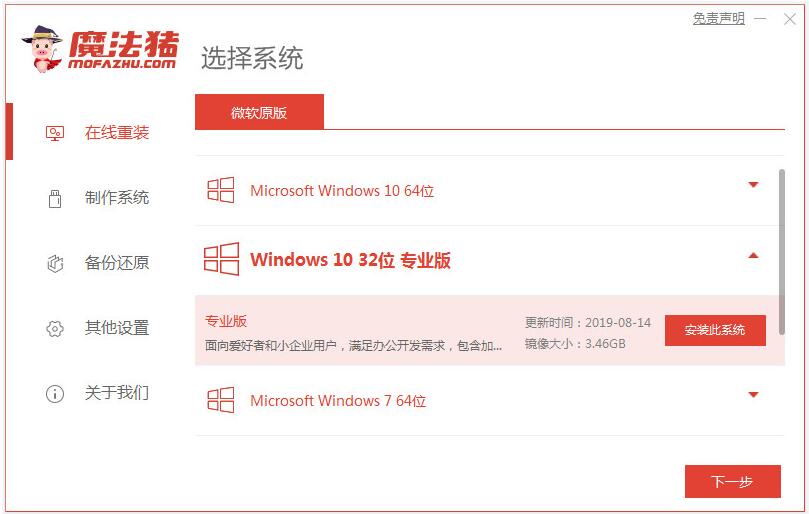The width and height of the screenshot is (809, 514).
Task: Click the backup restore cube icon
Action: click(x=55, y=263)
